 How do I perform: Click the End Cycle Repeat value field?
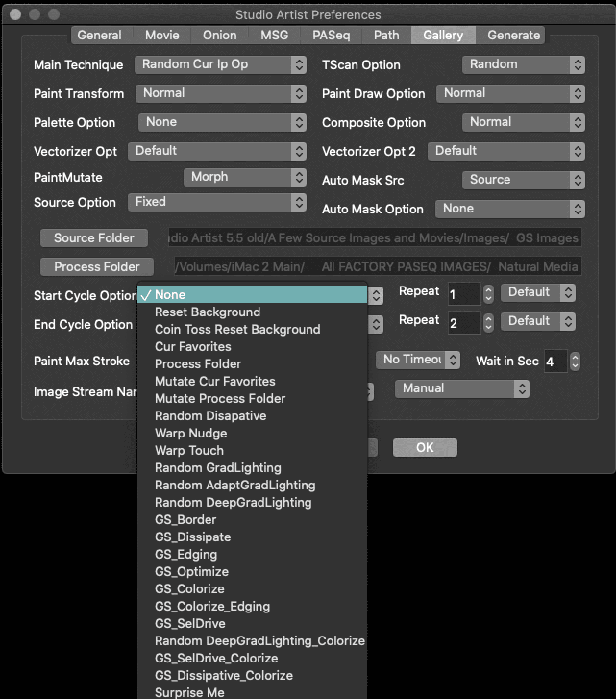pyautogui.click(x=464, y=323)
